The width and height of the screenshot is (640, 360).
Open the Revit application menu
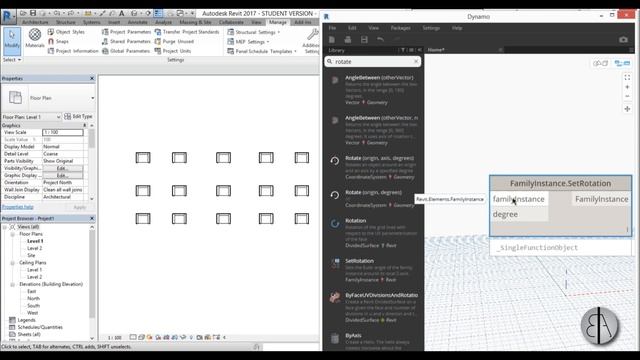coord(8,17)
